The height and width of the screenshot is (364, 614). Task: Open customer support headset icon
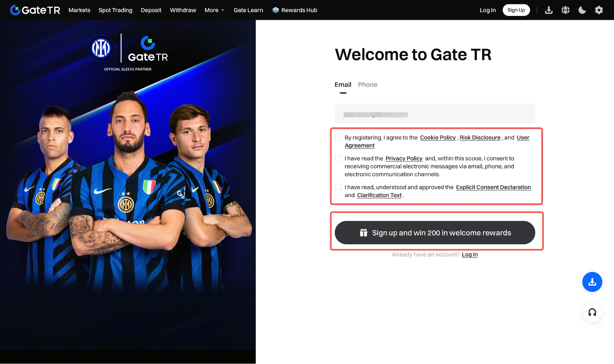(592, 312)
